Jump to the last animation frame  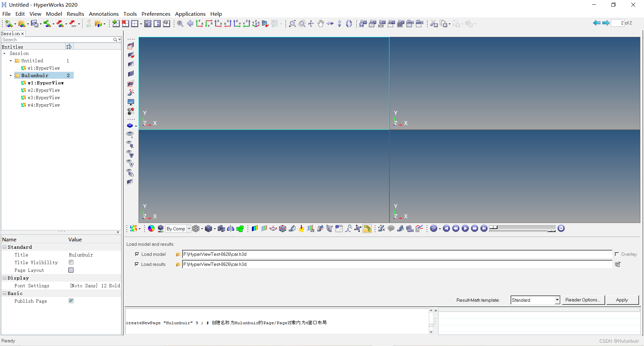[x=484, y=228]
